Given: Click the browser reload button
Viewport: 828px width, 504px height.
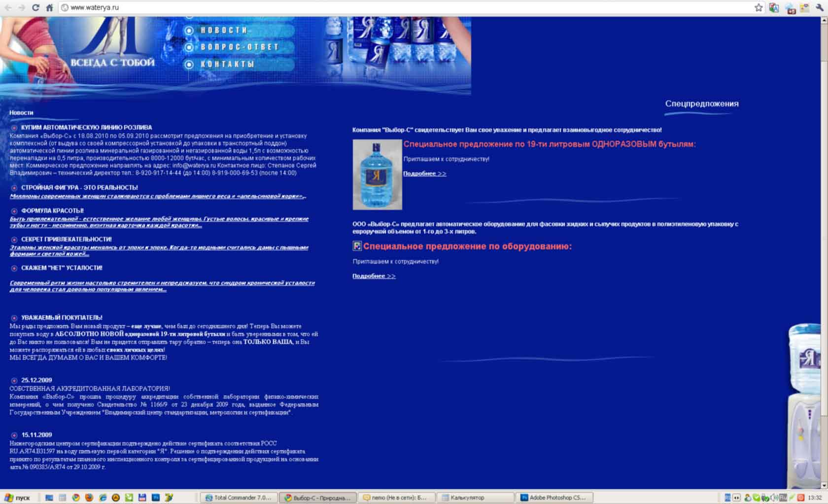Looking at the screenshot, I should [x=35, y=7].
